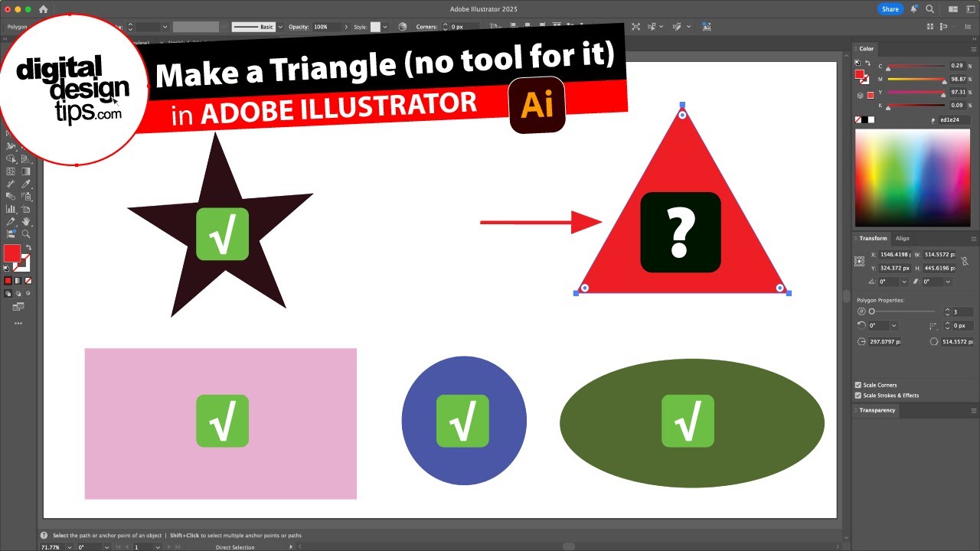Open the Edit Toolbar three-dots button
This screenshot has height=551, width=980.
(18, 324)
